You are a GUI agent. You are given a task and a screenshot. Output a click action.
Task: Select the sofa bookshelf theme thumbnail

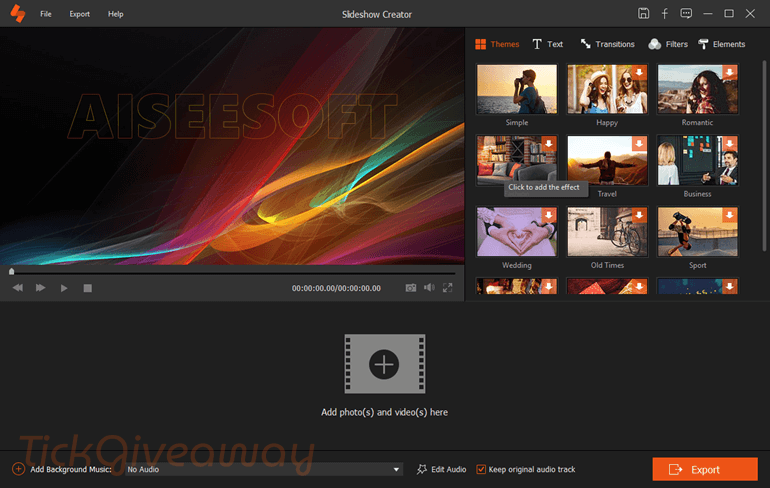(517, 160)
